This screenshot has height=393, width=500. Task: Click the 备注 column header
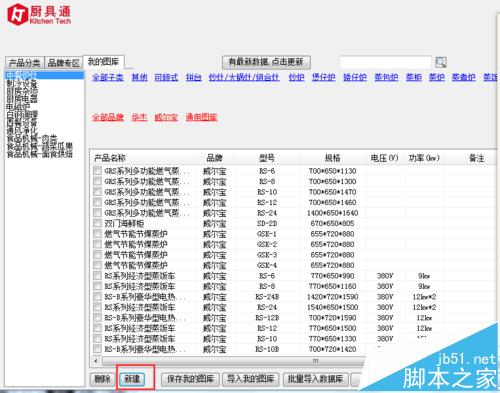click(477, 158)
